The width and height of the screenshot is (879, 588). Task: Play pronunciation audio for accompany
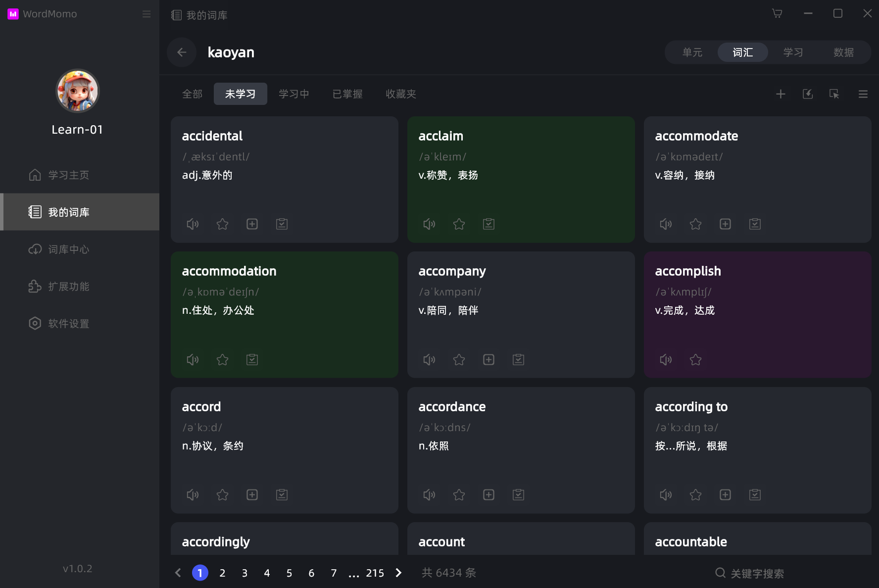click(429, 360)
